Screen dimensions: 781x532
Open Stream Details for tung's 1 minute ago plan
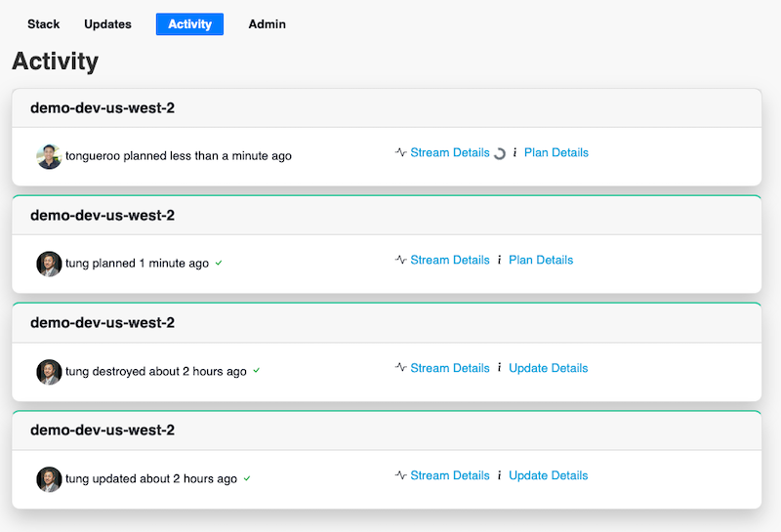(450, 260)
